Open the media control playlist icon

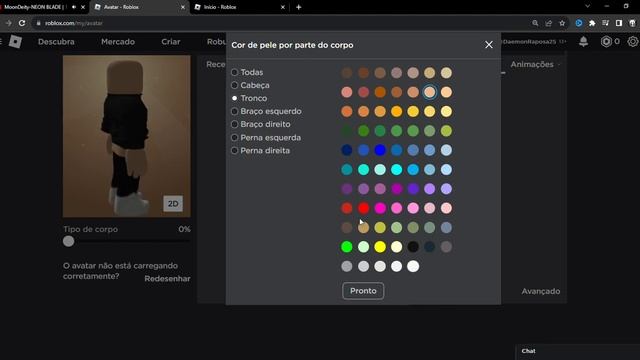tap(605, 23)
